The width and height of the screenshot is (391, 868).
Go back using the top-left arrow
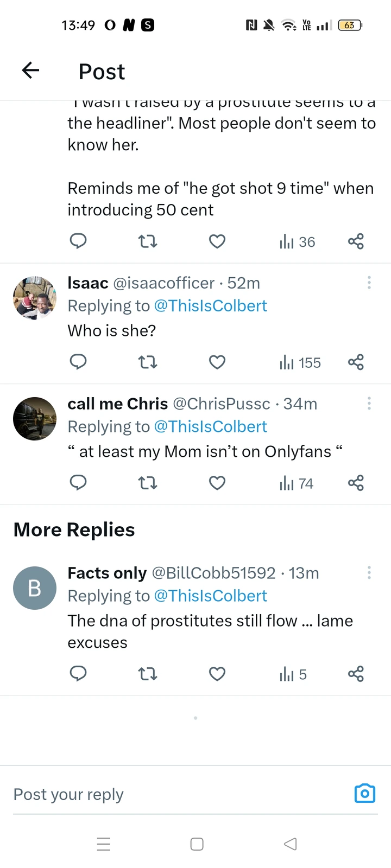tap(31, 71)
